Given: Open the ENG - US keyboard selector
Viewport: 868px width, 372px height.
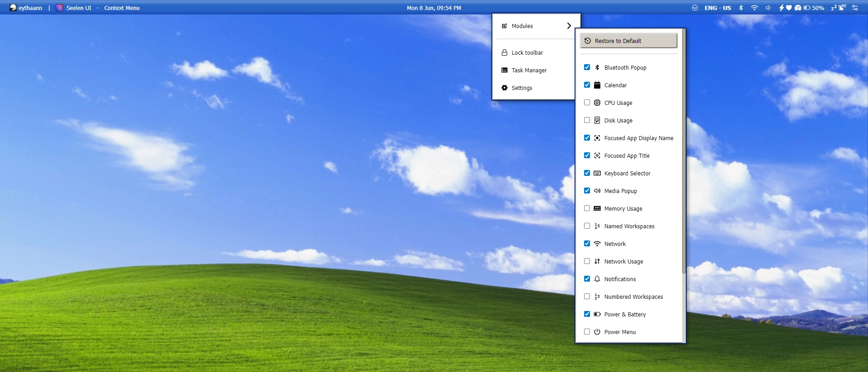Looking at the screenshot, I should coord(717,8).
